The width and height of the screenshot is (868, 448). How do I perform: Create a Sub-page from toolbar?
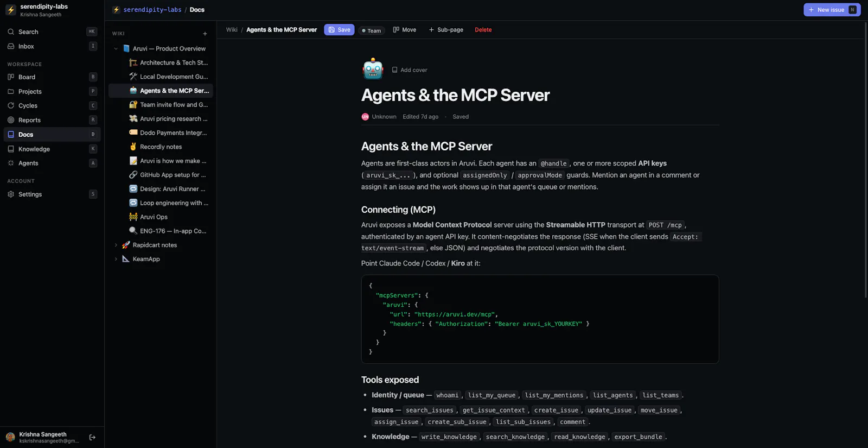click(x=446, y=30)
